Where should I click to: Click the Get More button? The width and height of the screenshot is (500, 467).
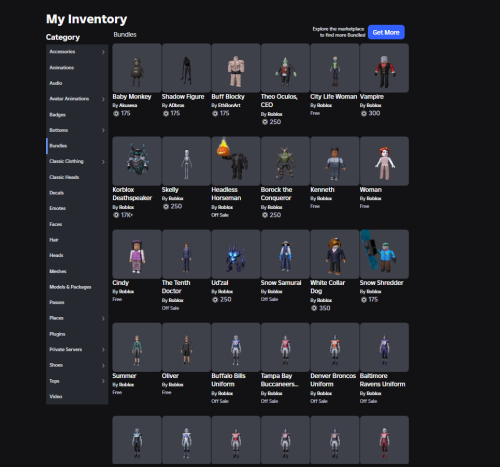pyautogui.click(x=386, y=32)
